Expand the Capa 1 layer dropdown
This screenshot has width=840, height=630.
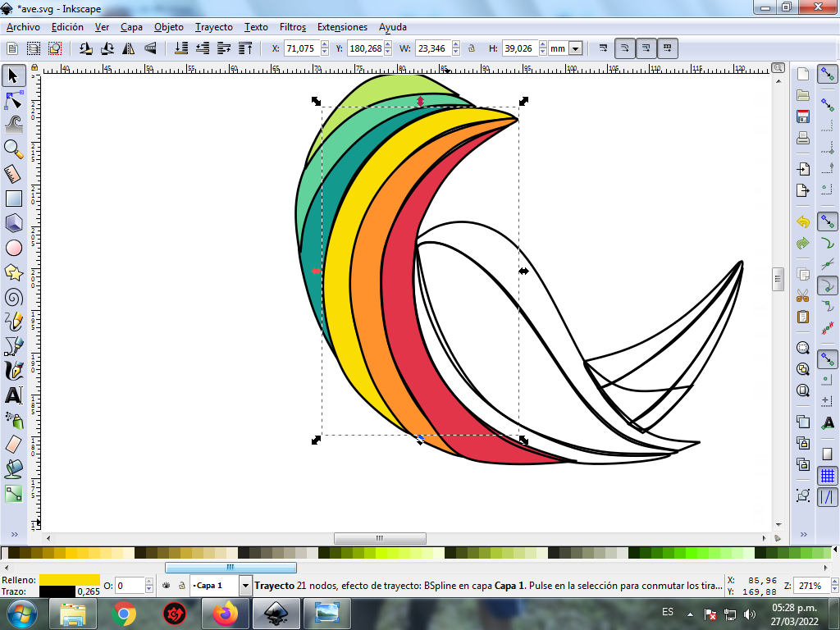[x=245, y=586]
